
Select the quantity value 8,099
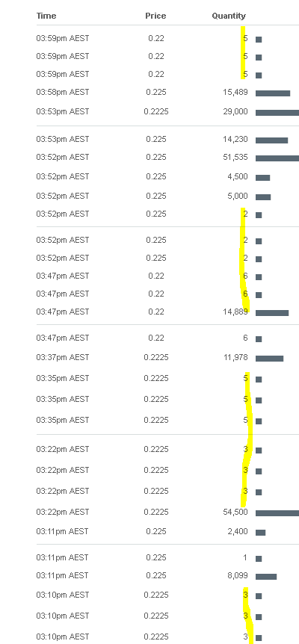238,576
